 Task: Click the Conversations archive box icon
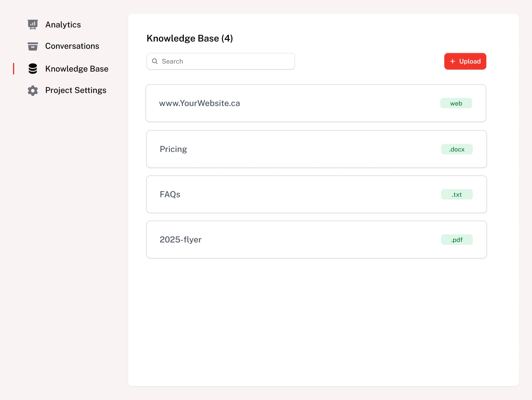pyautogui.click(x=33, y=46)
